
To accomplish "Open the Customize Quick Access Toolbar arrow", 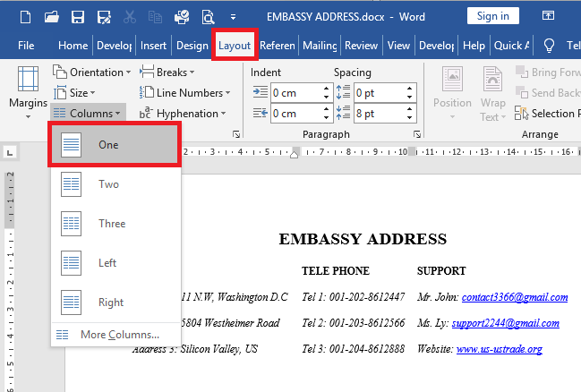I will pos(233,17).
